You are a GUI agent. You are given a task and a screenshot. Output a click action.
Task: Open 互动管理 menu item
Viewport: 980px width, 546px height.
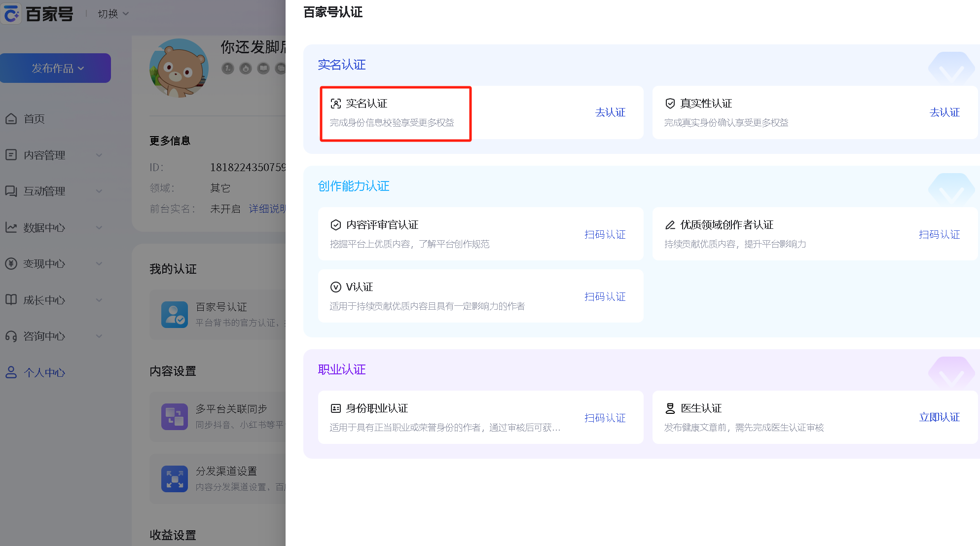pyautogui.click(x=44, y=191)
